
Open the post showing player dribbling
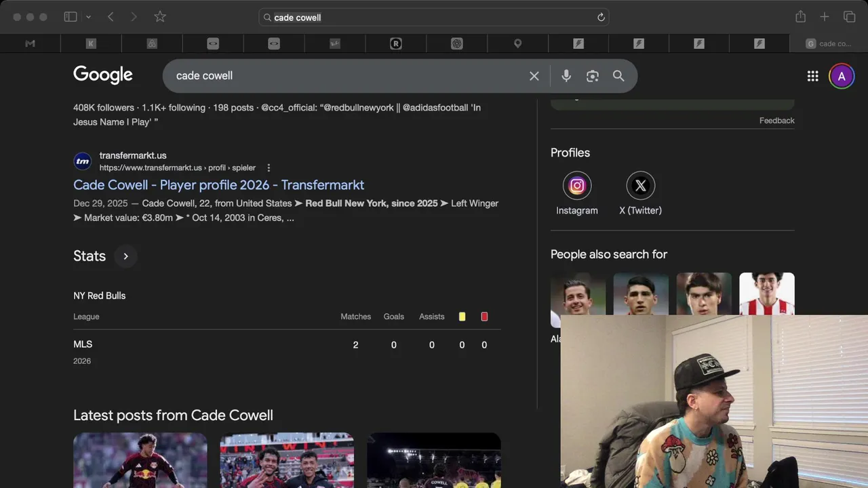coord(140,460)
